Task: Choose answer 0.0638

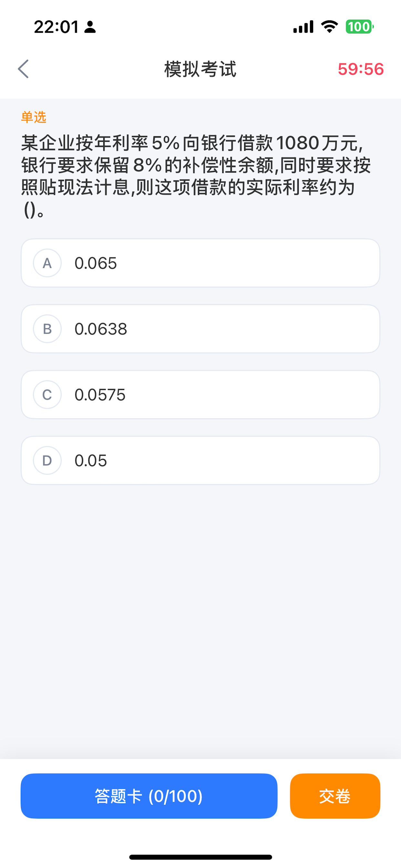Action: (200, 328)
